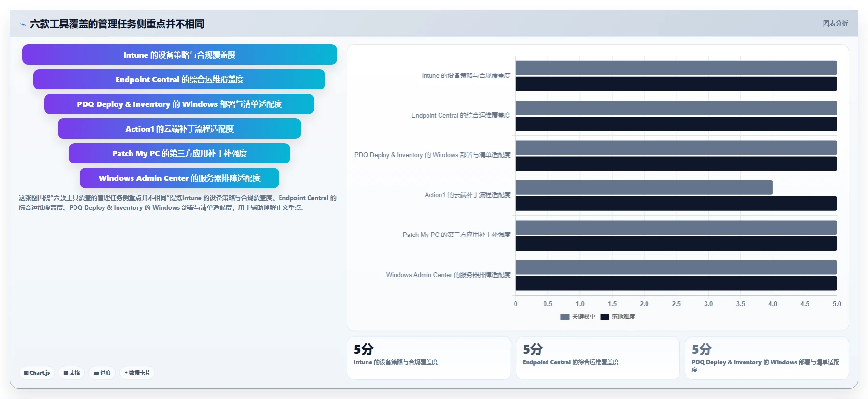The image size is (868, 399).
Task: Click the dark bar for Action1
Action: (676, 204)
